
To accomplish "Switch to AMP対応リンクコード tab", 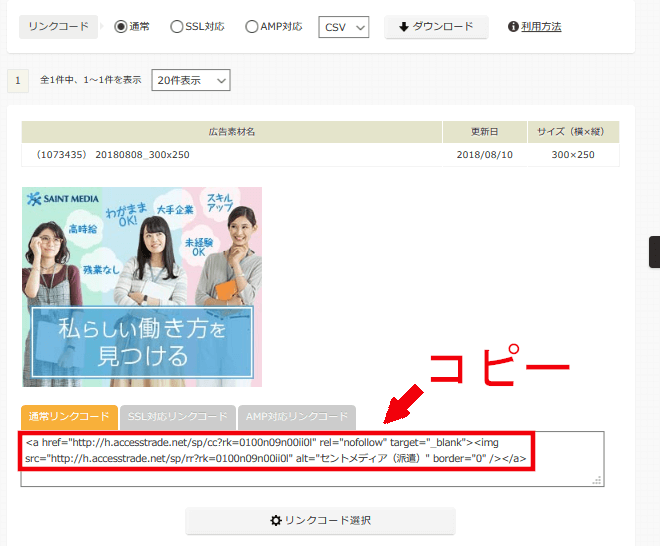I will [x=297, y=417].
